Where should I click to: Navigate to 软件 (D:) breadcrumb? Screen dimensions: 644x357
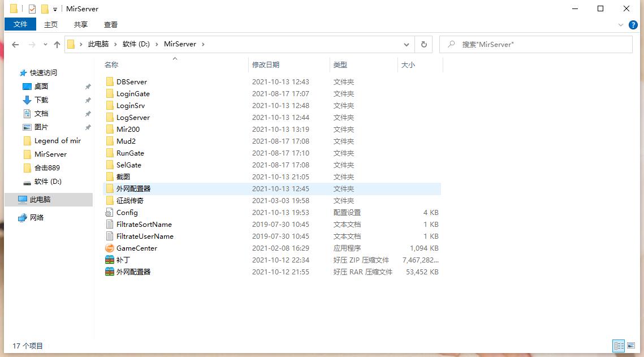(x=136, y=44)
